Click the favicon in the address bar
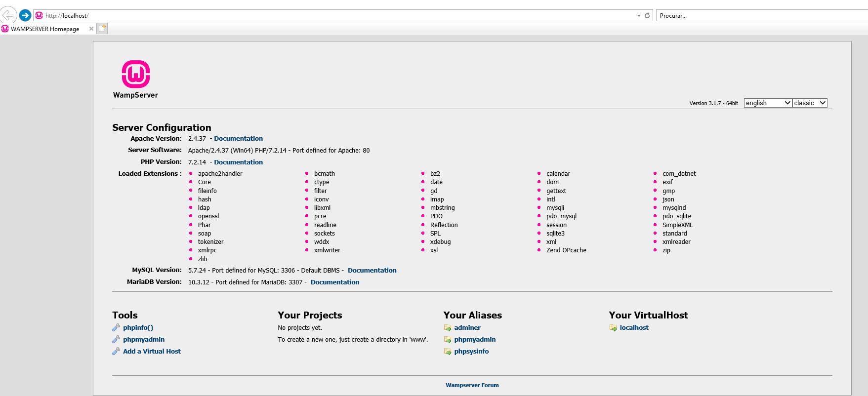This screenshot has height=396, width=868. pos(39,15)
